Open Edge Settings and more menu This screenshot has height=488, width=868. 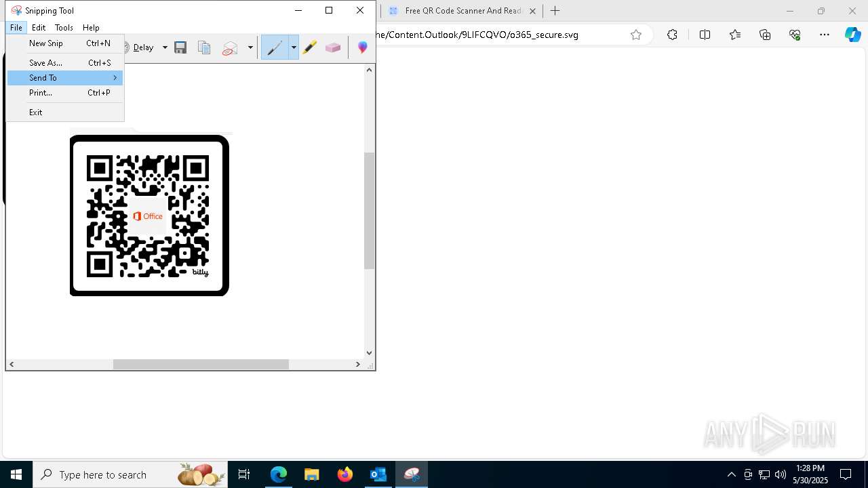tap(825, 35)
